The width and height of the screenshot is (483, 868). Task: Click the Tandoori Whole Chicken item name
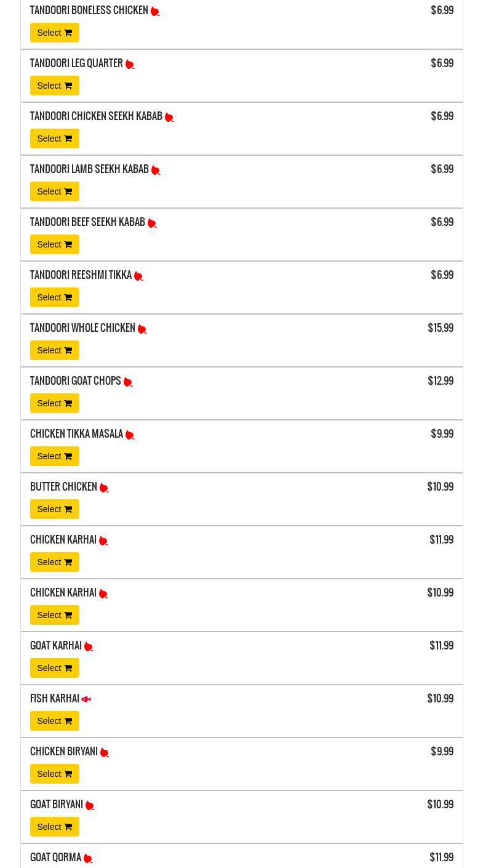[82, 328]
